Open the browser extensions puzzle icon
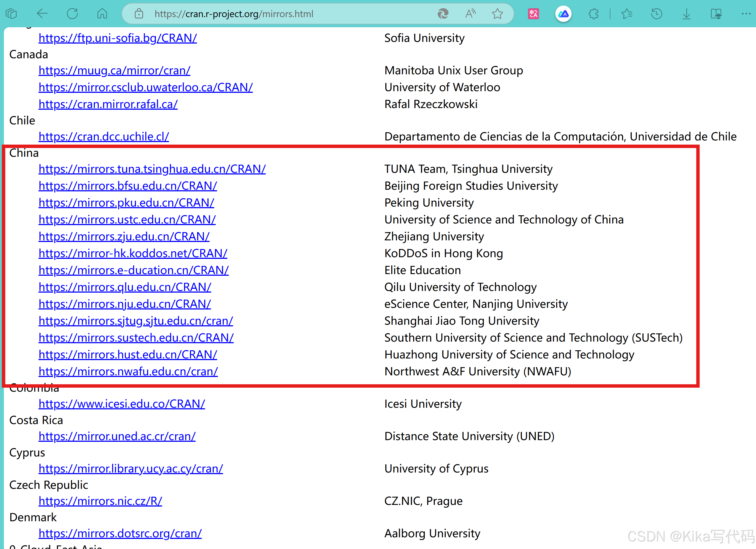The width and height of the screenshot is (756, 549). pos(593,14)
